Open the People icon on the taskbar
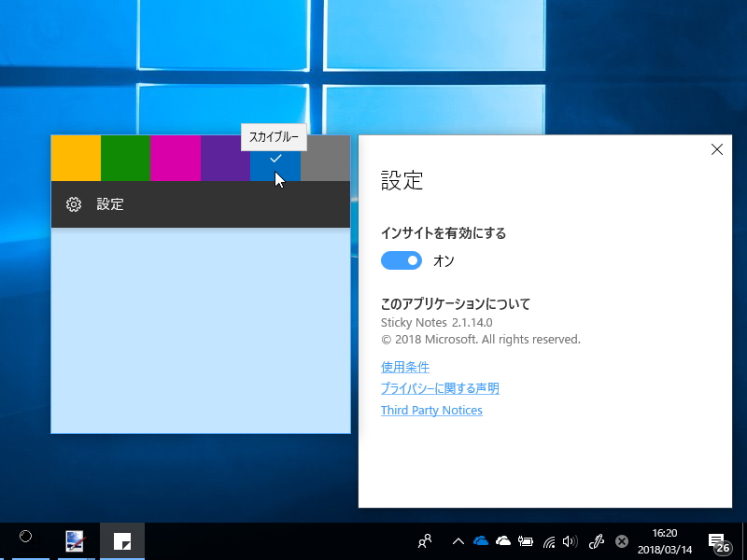Screen dimensions: 747x560 click(x=425, y=540)
